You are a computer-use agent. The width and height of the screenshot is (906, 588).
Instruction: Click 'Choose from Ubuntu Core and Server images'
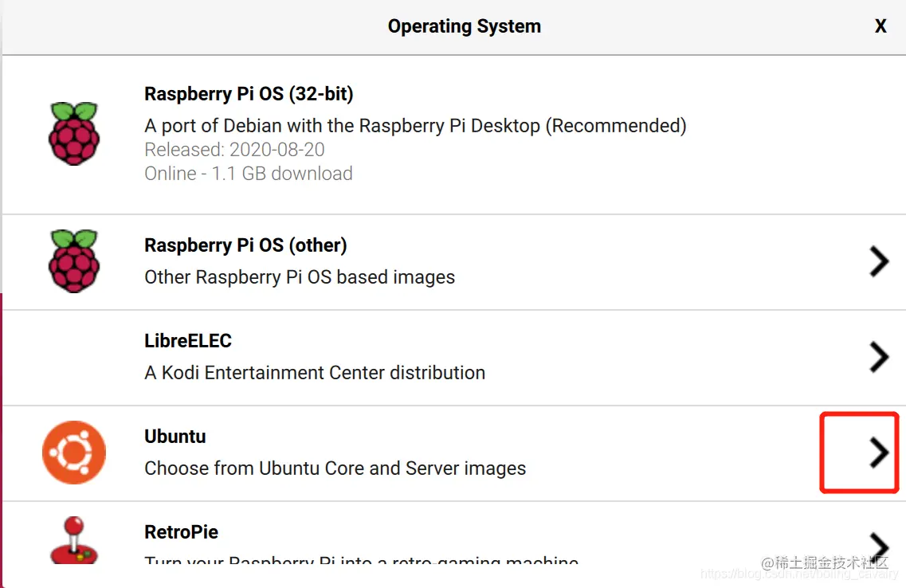click(335, 468)
